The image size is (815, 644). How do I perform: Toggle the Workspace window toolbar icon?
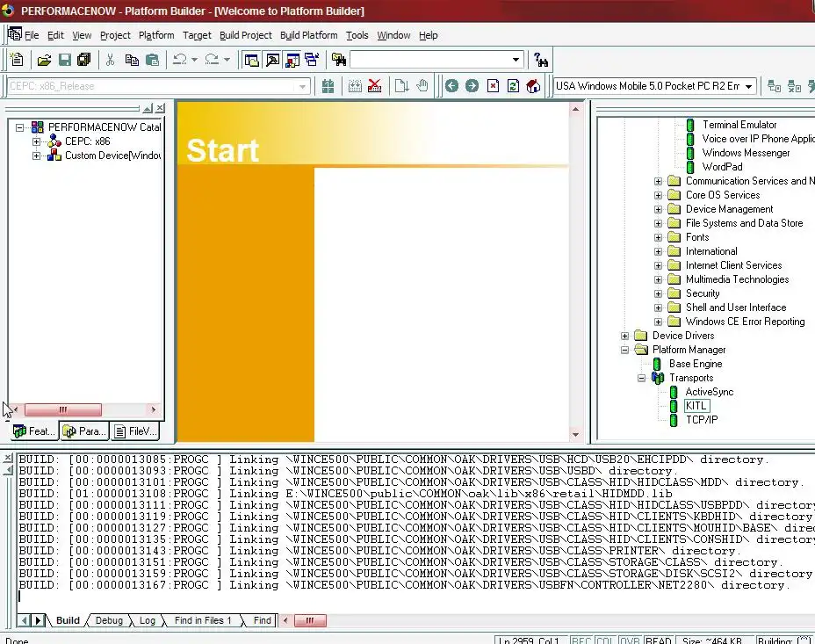pyautogui.click(x=252, y=61)
